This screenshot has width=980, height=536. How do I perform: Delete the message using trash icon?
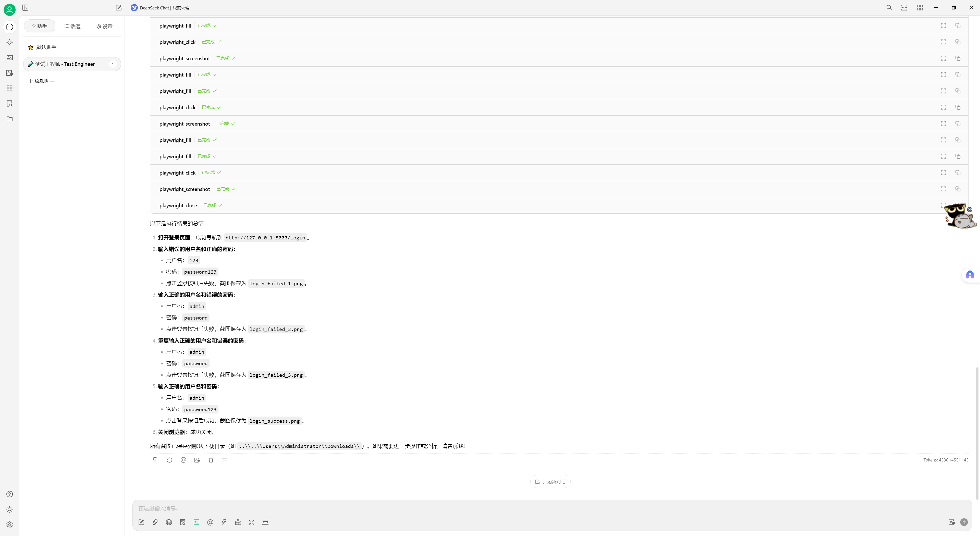coord(211,460)
